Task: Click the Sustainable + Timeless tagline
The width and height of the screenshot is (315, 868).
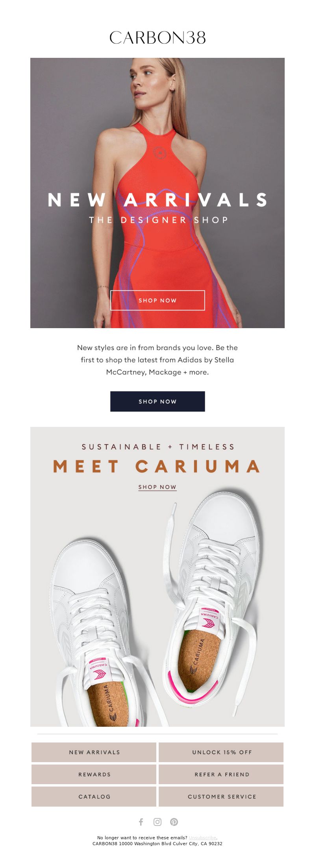Action: tap(158, 447)
